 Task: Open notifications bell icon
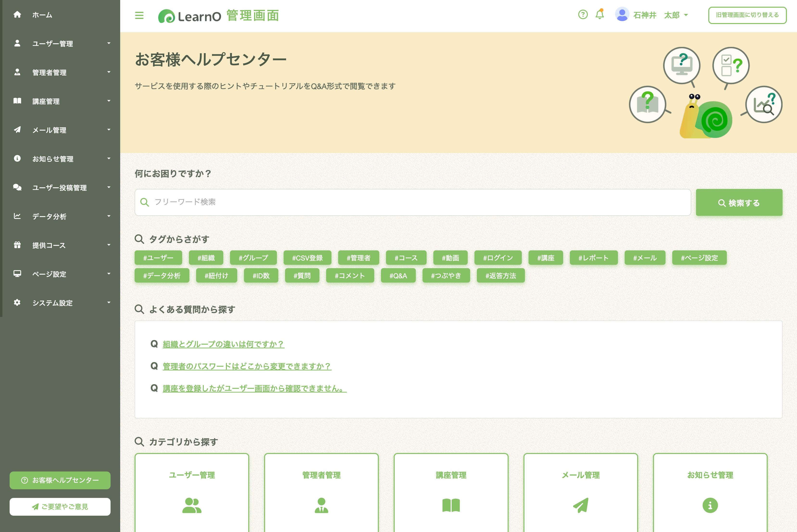pos(600,15)
